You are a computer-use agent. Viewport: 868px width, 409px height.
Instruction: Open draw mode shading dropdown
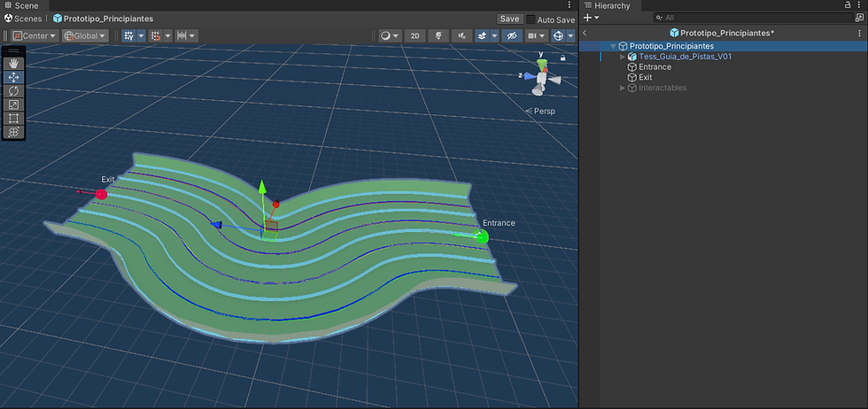(x=390, y=36)
